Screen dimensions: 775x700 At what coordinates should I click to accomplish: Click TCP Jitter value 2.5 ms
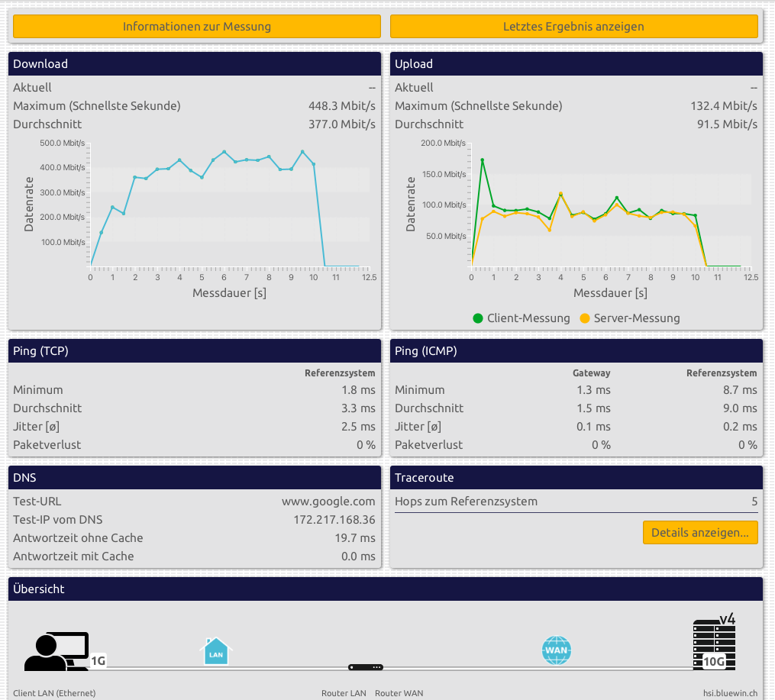[x=358, y=426]
